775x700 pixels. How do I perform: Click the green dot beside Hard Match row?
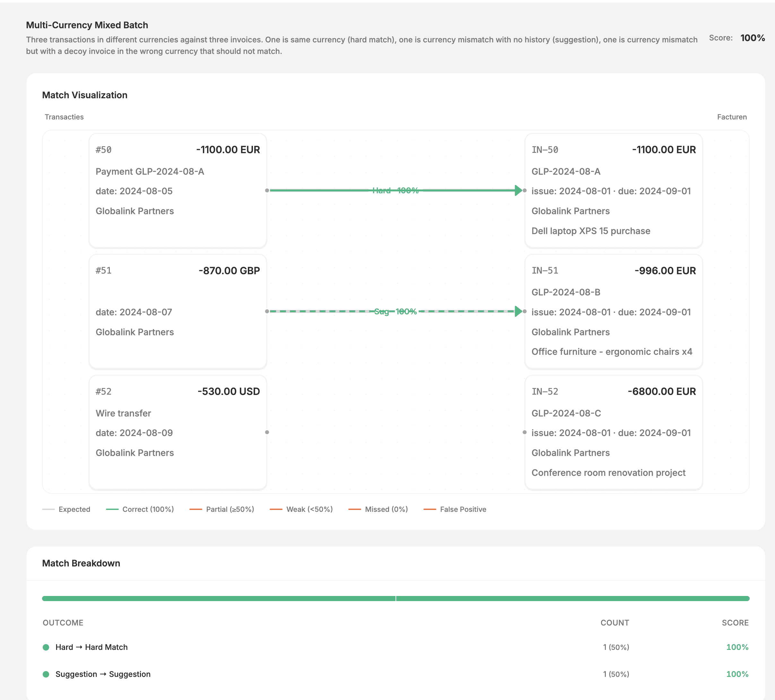click(x=46, y=647)
